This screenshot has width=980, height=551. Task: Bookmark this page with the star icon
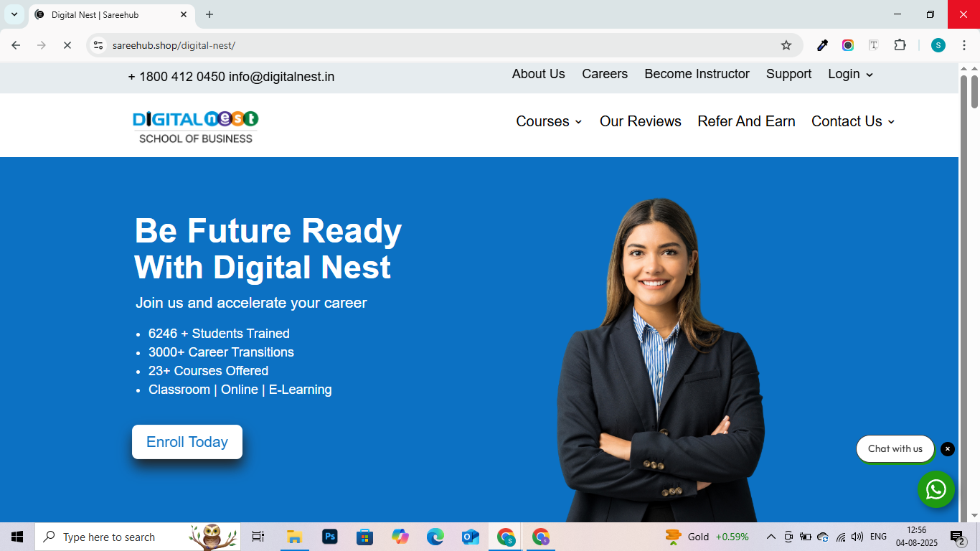786,45
